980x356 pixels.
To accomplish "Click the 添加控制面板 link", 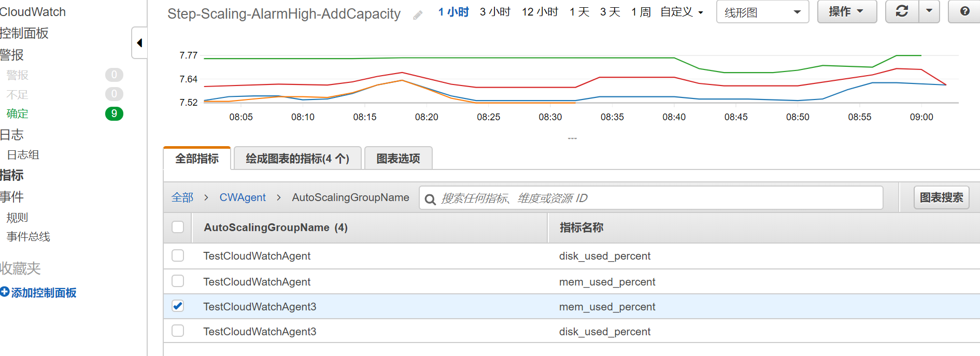I will (x=44, y=293).
